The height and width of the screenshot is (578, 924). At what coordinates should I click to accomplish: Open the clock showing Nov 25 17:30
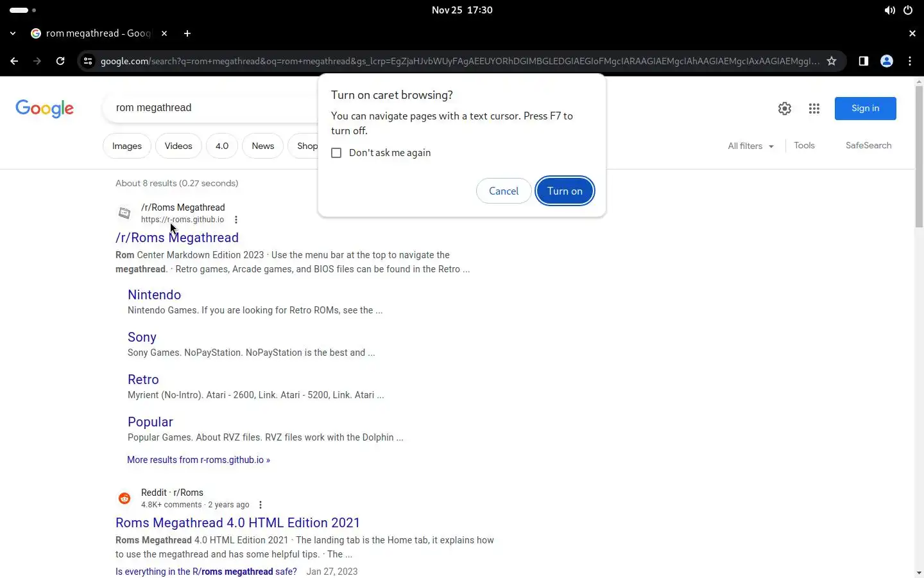(x=462, y=10)
